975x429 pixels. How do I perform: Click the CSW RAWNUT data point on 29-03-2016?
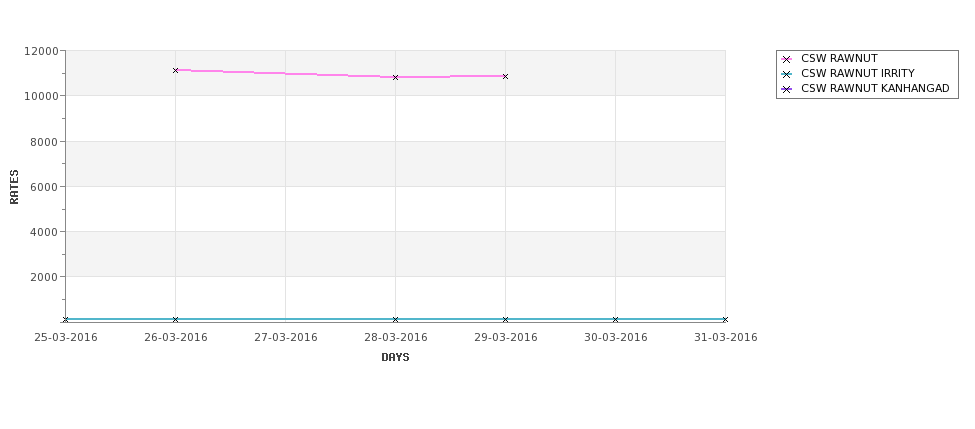click(x=506, y=76)
